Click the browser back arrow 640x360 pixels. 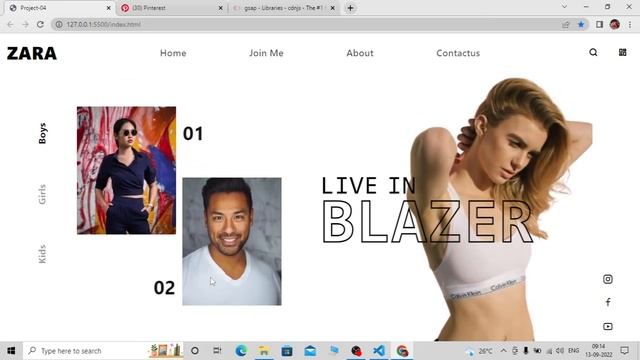coord(10,24)
